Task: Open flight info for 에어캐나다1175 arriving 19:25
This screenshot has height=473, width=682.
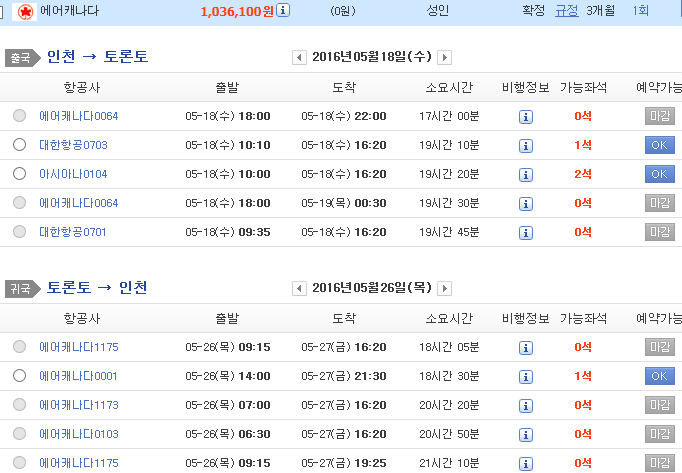Action: pyautogui.click(x=526, y=464)
